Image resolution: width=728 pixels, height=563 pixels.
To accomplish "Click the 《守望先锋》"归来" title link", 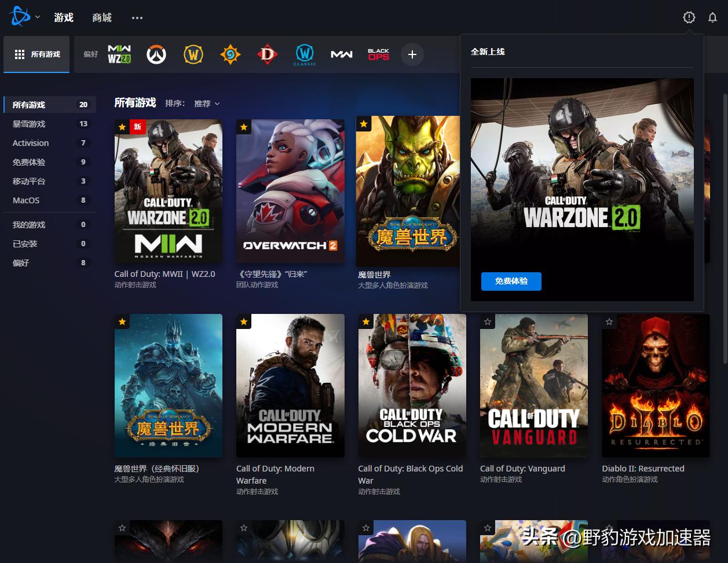I will pyautogui.click(x=271, y=274).
